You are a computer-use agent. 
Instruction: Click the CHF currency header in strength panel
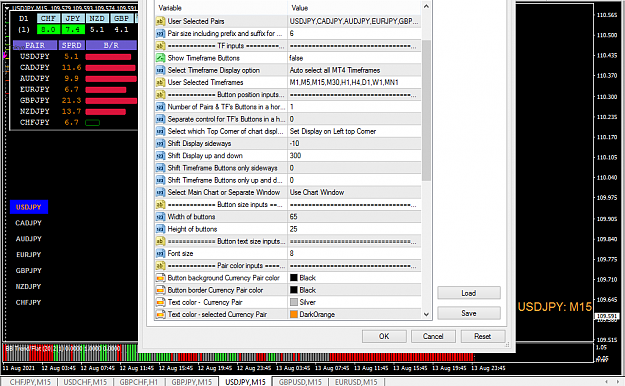48,18
